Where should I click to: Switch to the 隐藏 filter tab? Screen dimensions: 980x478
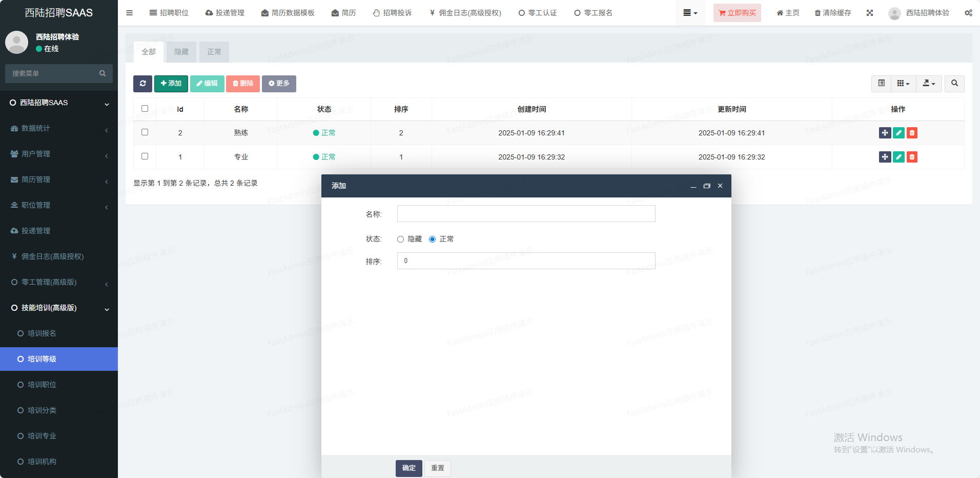(x=181, y=52)
